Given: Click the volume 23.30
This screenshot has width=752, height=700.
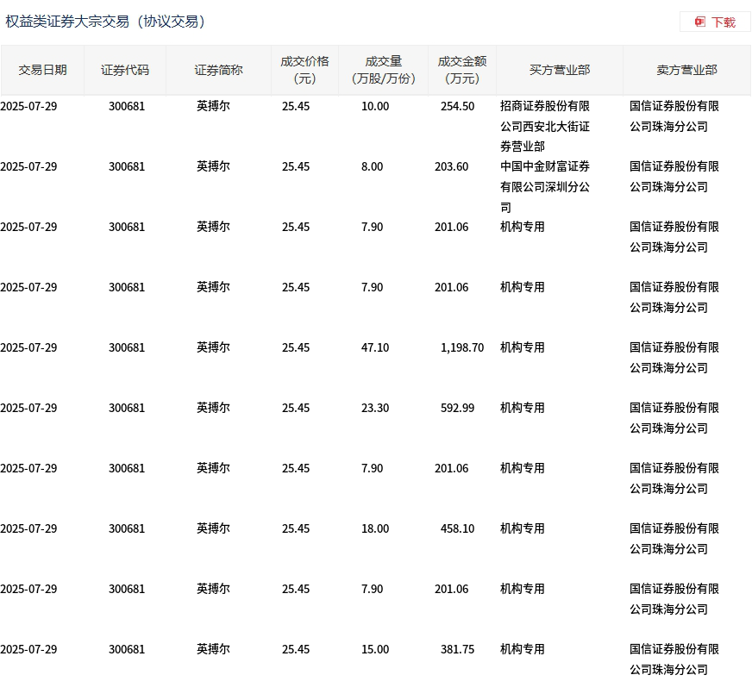Looking at the screenshot, I should (x=375, y=408).
